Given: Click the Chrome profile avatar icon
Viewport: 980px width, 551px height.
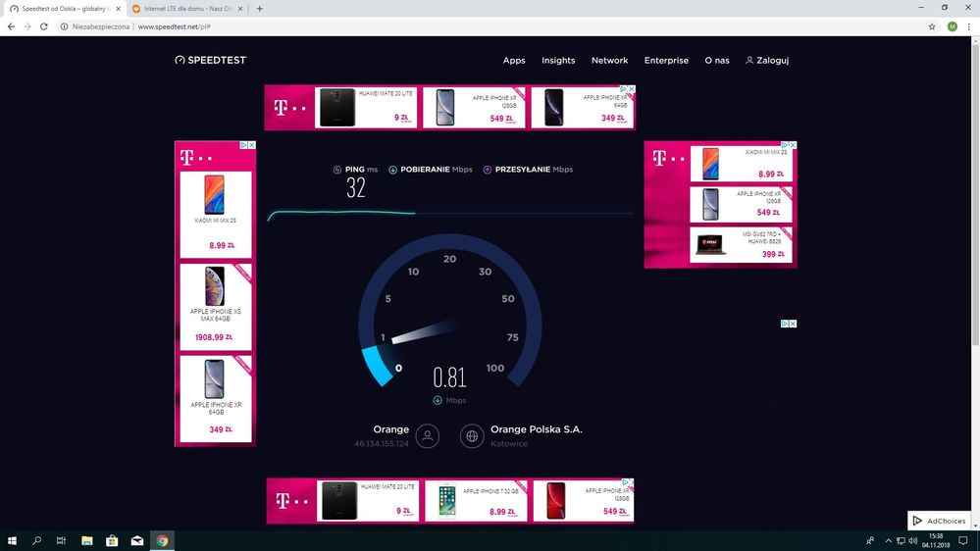Looking at the screenshot, I should [x=952, y=26].
